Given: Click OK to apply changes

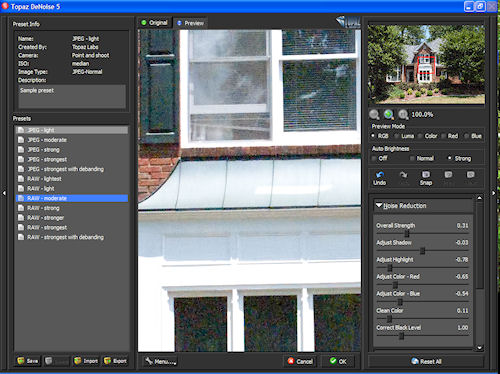Looking at the screenshot, I should 338,361.
